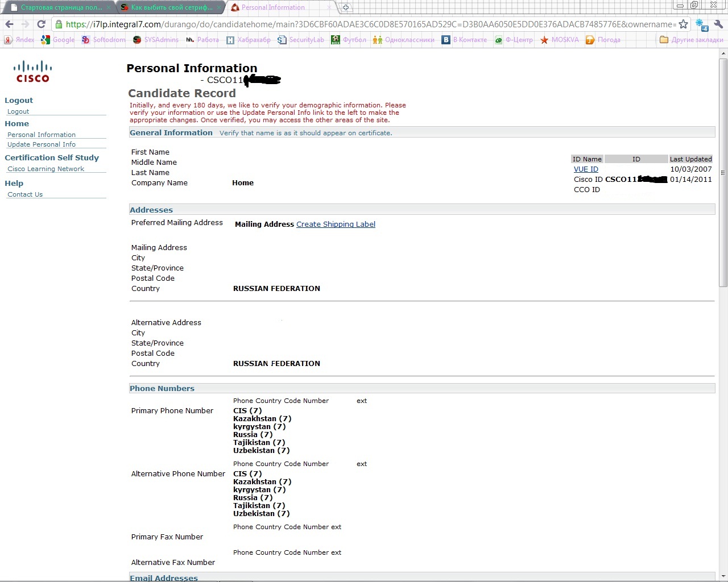728x582 pixels.
Task: Close the Personal Information tab
Action: [329, 7]
